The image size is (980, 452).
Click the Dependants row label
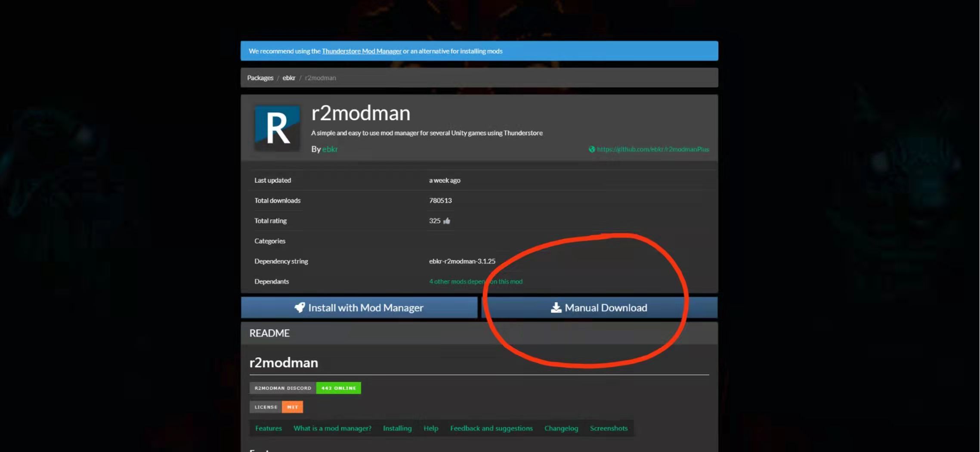click(272, 282)
